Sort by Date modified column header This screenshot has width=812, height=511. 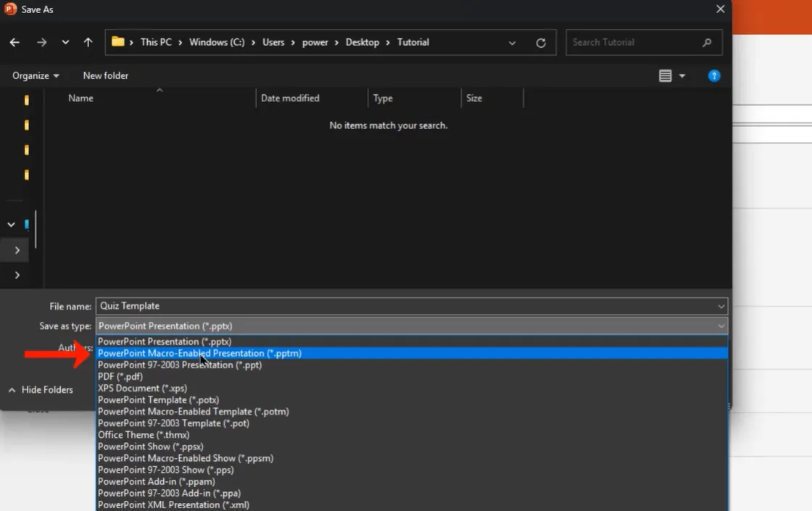(290, 99)
